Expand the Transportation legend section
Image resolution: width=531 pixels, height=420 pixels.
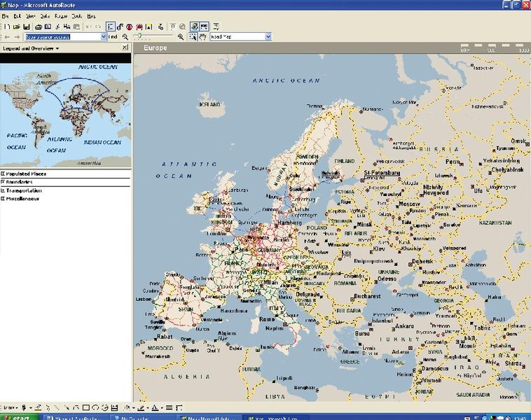pyautogui.click(x=3, y=190)
